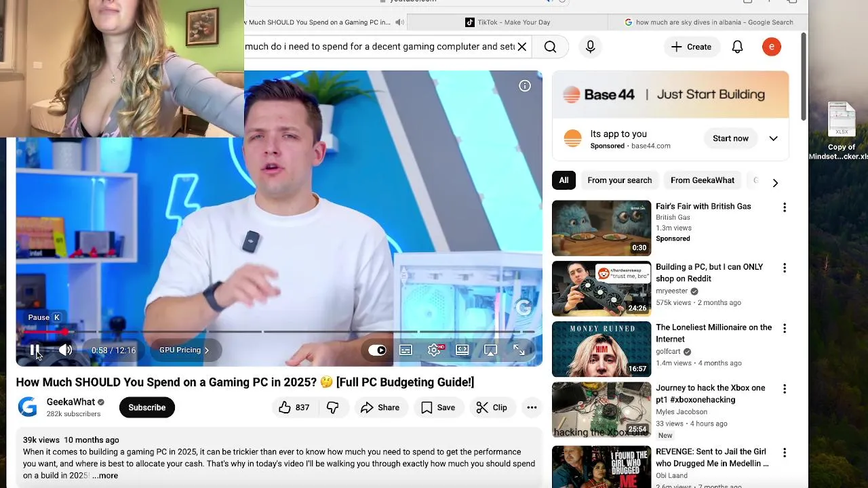Viewport: 868px width, 488px height.
Task: Open The Loneliest Millionaire thumbnail
Action: [601, 349]
